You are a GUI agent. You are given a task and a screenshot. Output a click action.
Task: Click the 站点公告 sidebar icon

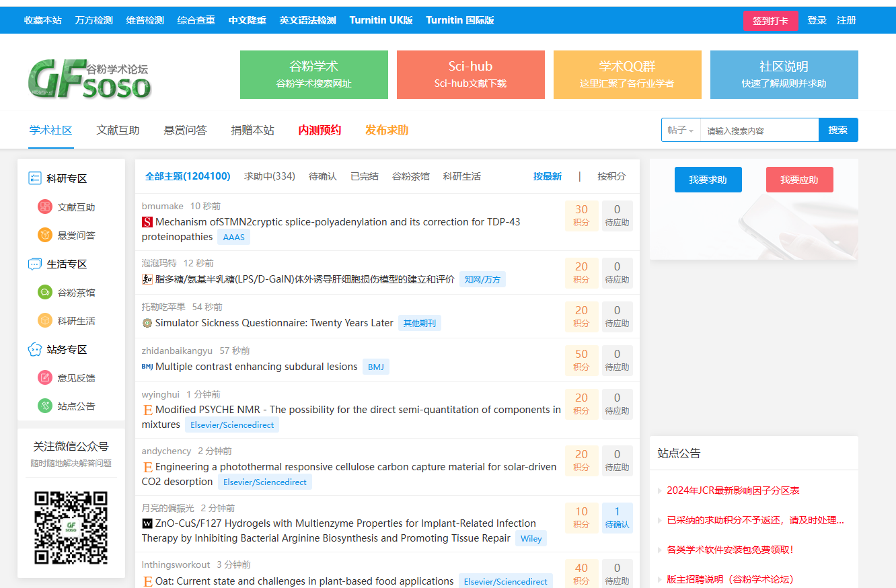click(x=45, y=406)
